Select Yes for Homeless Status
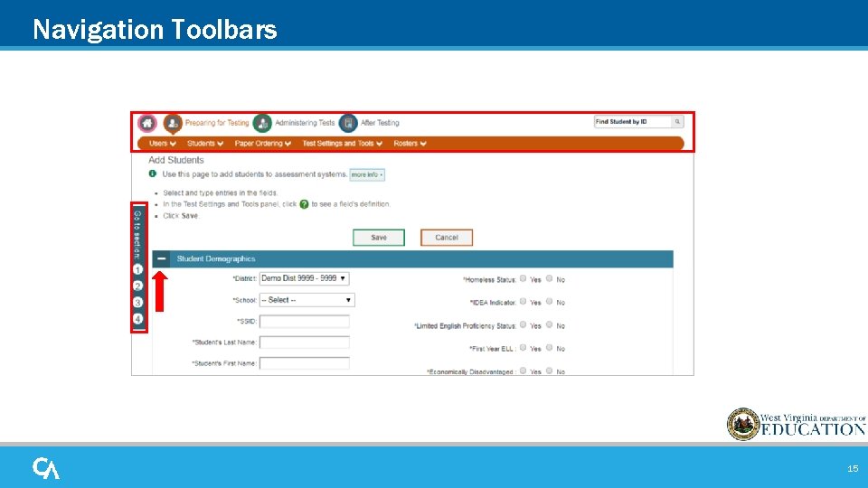 tap(524, 279)
